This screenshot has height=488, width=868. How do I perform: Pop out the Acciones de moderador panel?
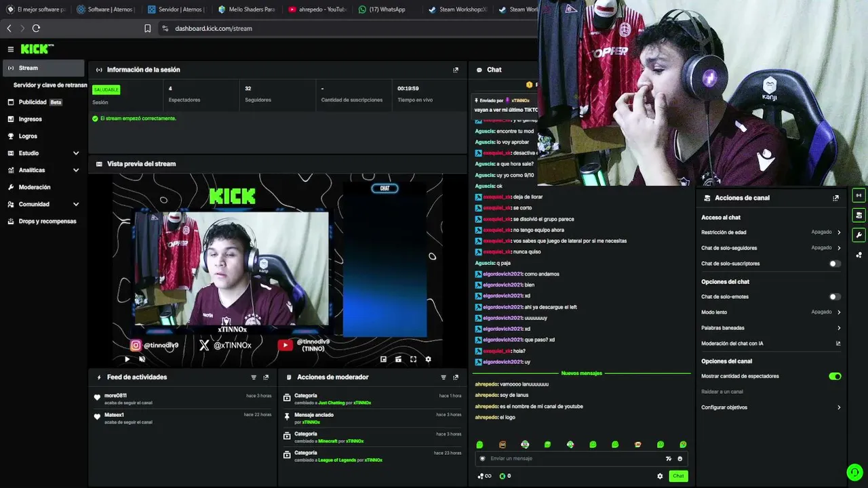click(456, 378)
